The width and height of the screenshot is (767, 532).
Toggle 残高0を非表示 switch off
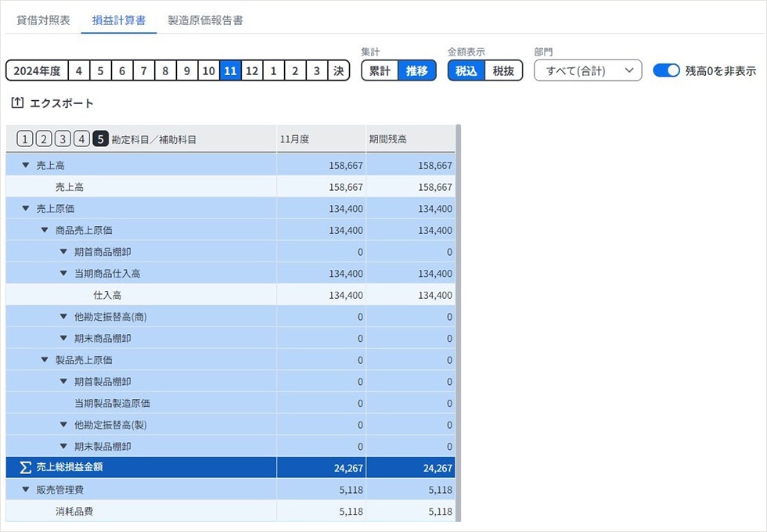pyautogui.click(x=666, y=70)
